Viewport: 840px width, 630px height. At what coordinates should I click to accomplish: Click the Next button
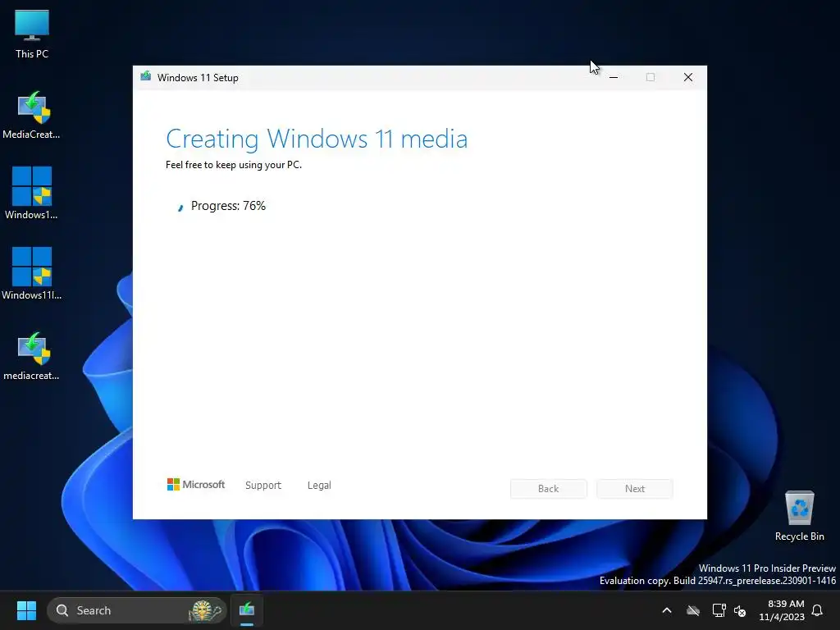click(x=635, y=489)
